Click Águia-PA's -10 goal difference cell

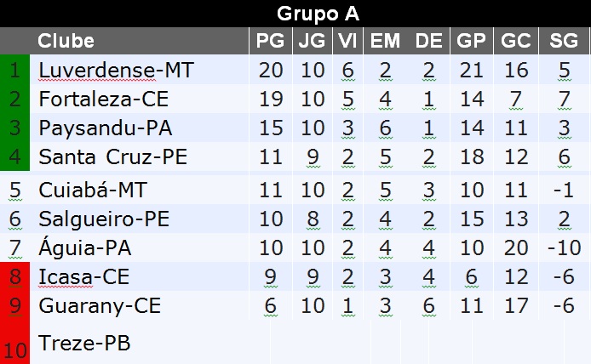pyautogui.click(x=564, y=248)
